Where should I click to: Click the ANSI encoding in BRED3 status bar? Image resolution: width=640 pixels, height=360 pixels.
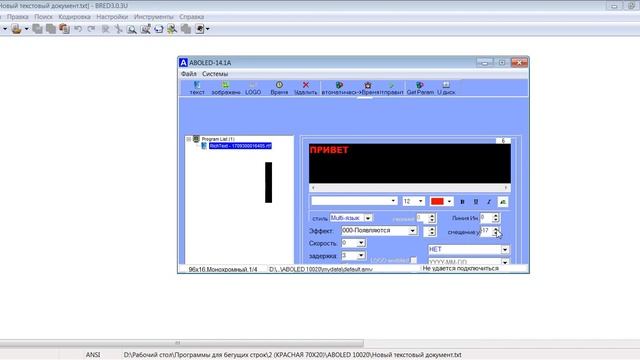[93, 355]
